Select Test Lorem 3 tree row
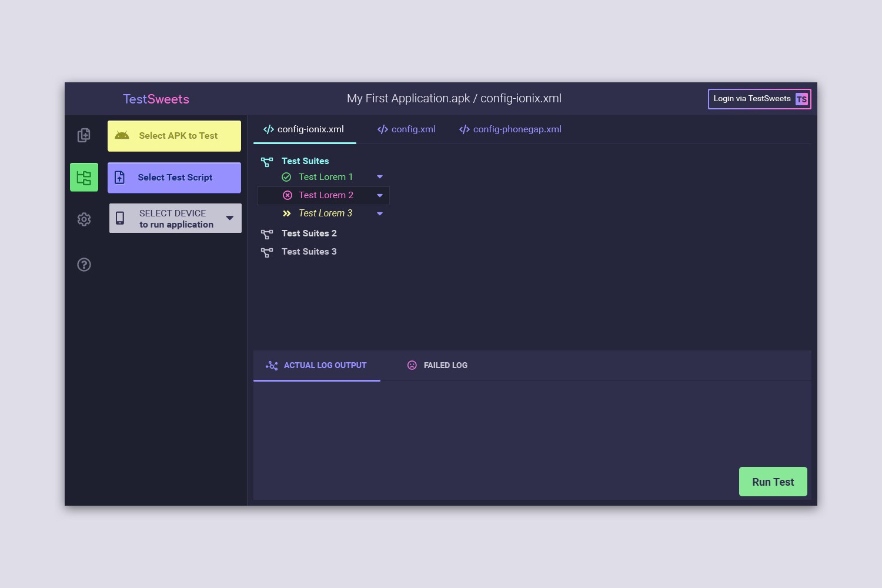Screen dimensions: 882x588 click(323, 213)
